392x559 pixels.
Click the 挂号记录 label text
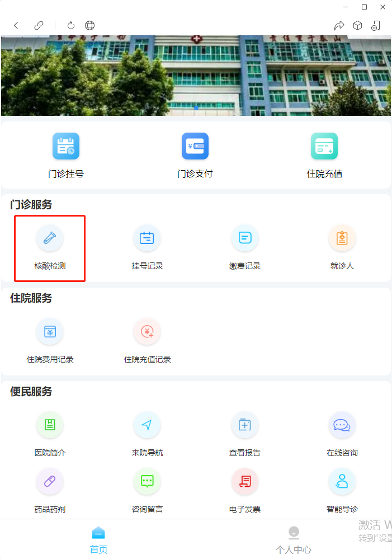[147, 266]
